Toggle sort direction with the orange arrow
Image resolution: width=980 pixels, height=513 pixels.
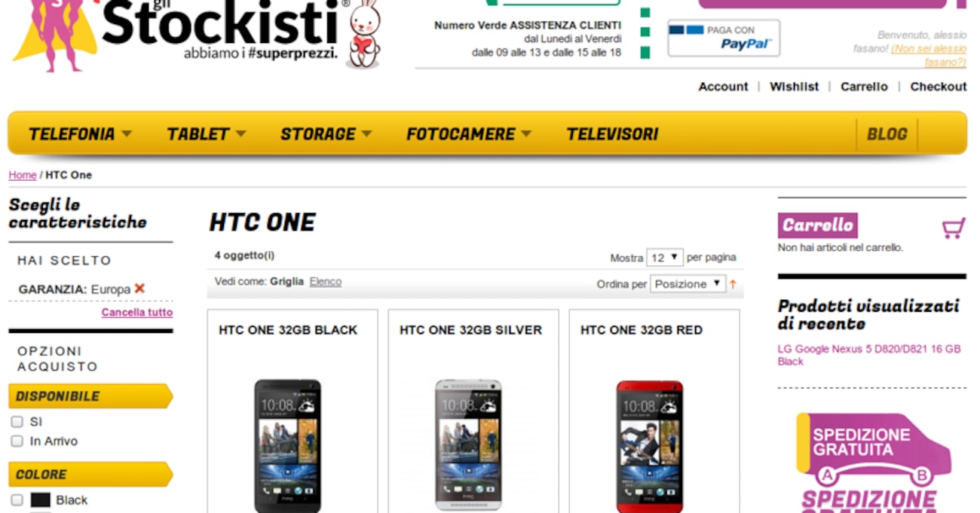[732, 284]
